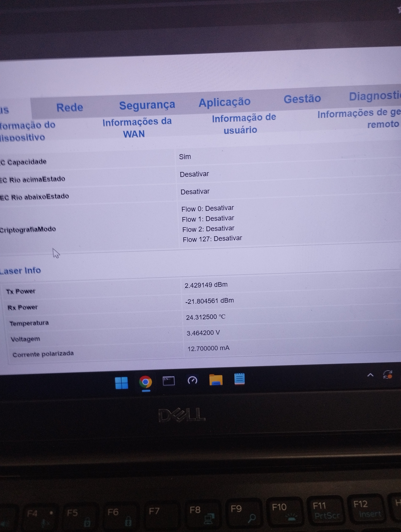Viewport: 401px width, 532px height.
Task: Click the sync refresh tray icon
Action: (388, 374)
